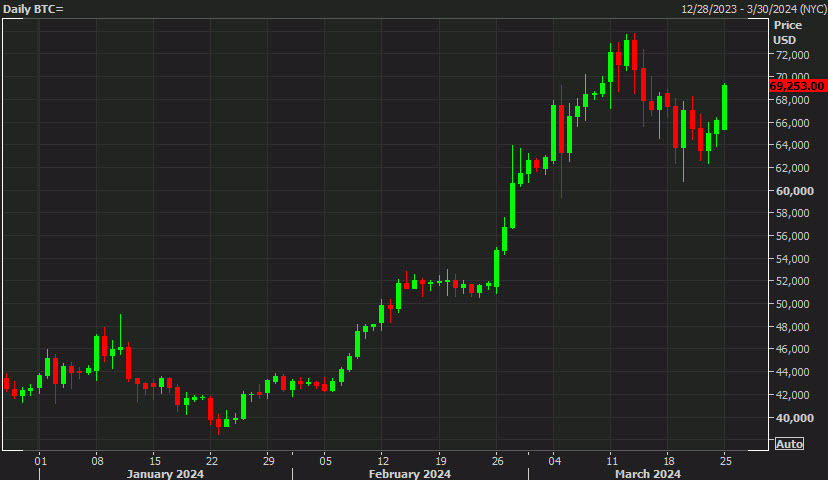The height and width of the screenshot is (480, 828).
Task: Click the bold 40,000 price axis label
Action: (795, 418)
